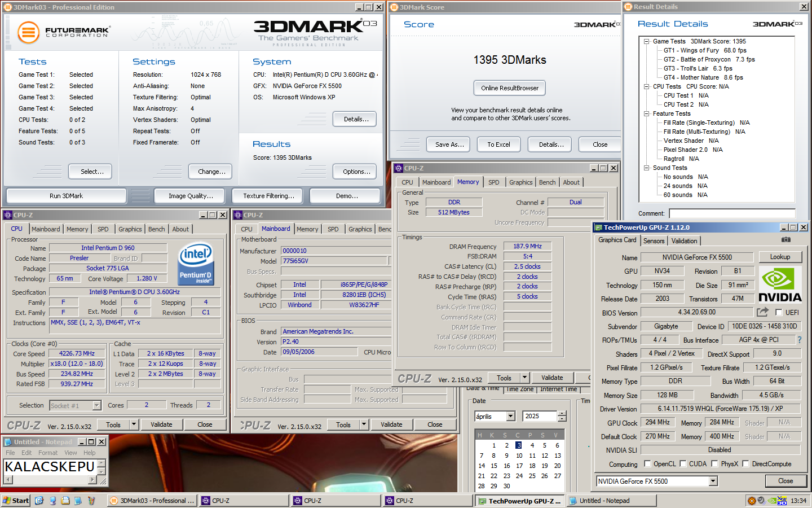Viewport: 812px width, 508px height.
Task: Click the taskbar clock showing 13:34
Action: tap(798, 501)
